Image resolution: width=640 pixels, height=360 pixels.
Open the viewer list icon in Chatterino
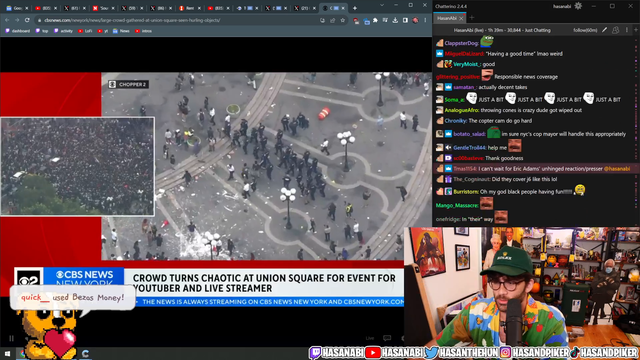616,30
